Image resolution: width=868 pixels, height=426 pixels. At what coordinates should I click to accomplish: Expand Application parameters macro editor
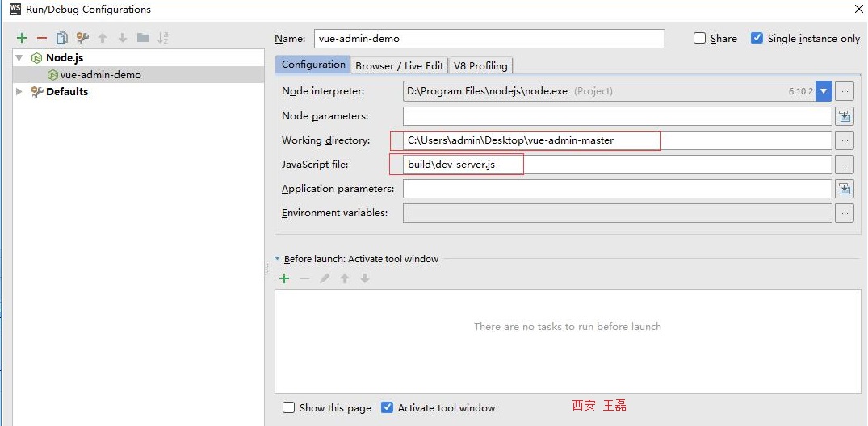click(844, 189)
